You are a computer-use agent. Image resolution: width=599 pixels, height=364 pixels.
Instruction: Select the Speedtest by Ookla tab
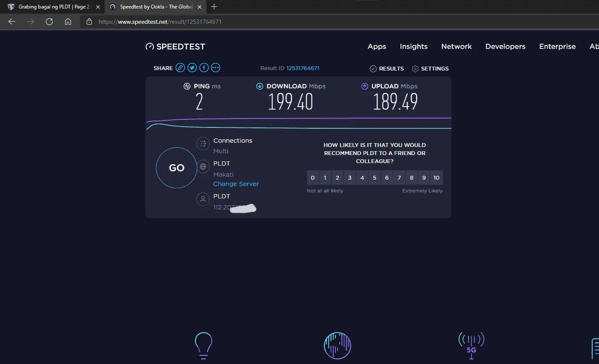click(156, 7)
